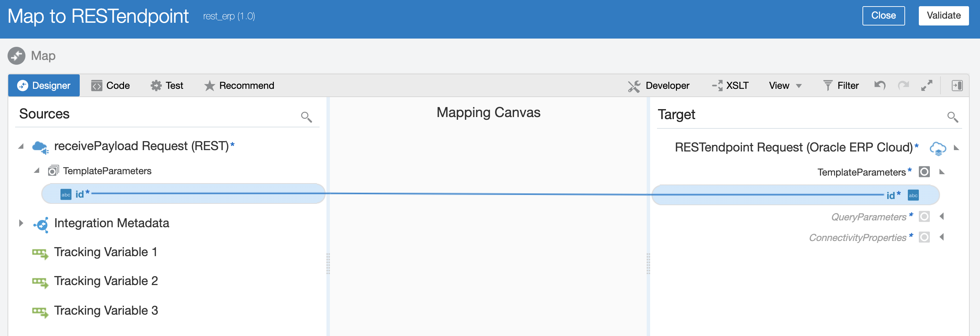Collapse the receivePayload Request source node
Screen dimensions: 980x336
point(21,146)
